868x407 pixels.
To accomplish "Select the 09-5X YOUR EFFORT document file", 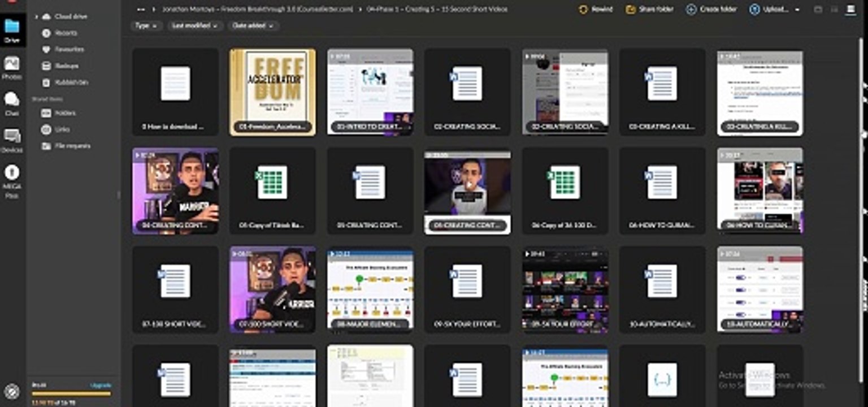I will tap(467, 289).
